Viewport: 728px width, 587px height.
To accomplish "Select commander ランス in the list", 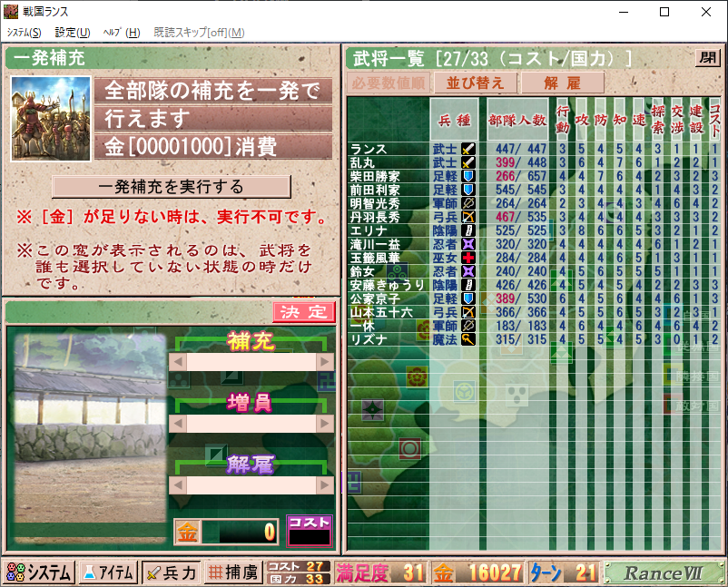I will [x=369, y=149].
